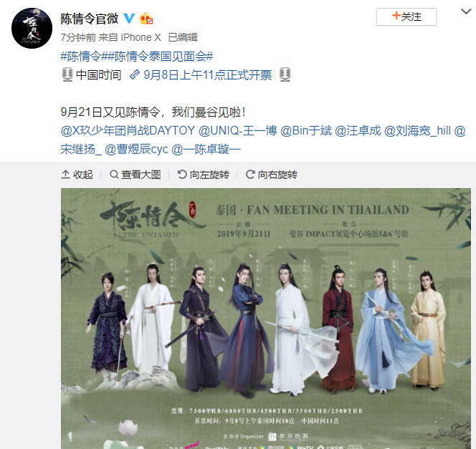Click the blue verified V badge

click(129, 18)
